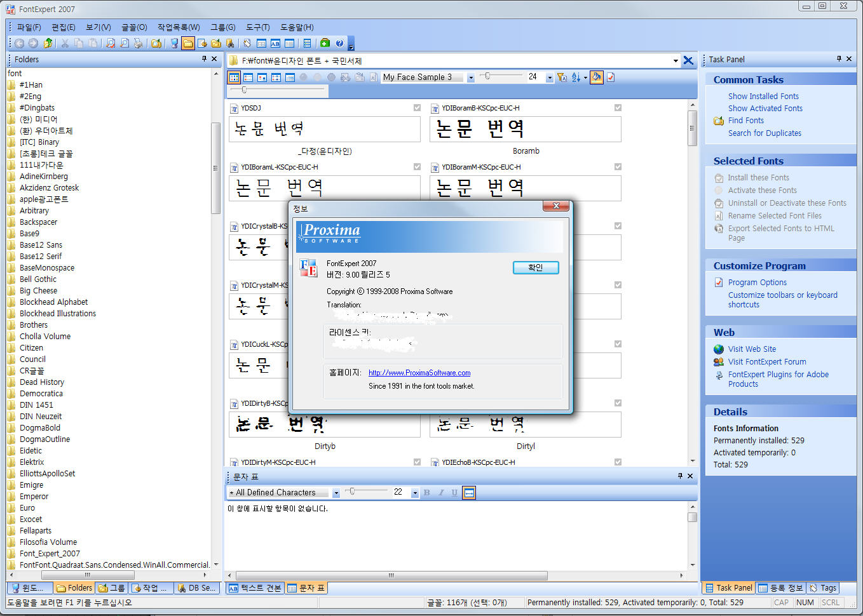Click the blue question-mark Help icon

339,43
